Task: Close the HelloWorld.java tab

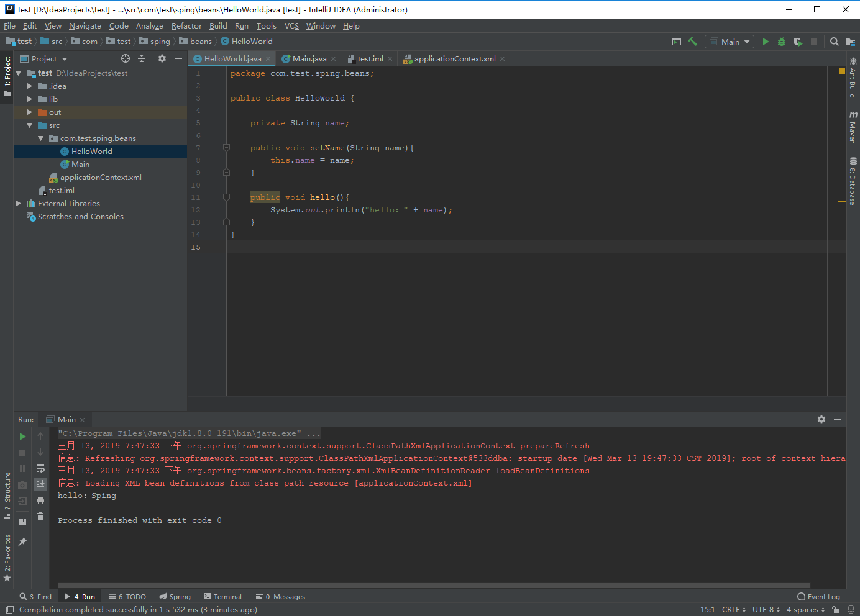Action: 268,59
